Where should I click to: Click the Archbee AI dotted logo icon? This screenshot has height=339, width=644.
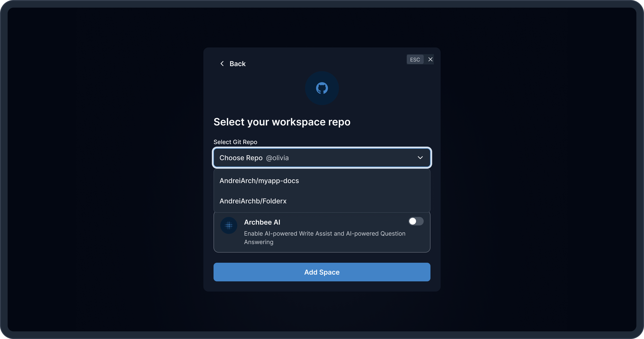(x=229, y=225)
